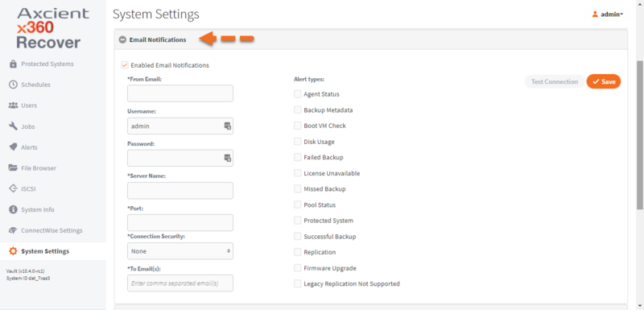This screenshot has width=644, height=310.
Task: Open Protected Systems page
Action: point(47,64)
